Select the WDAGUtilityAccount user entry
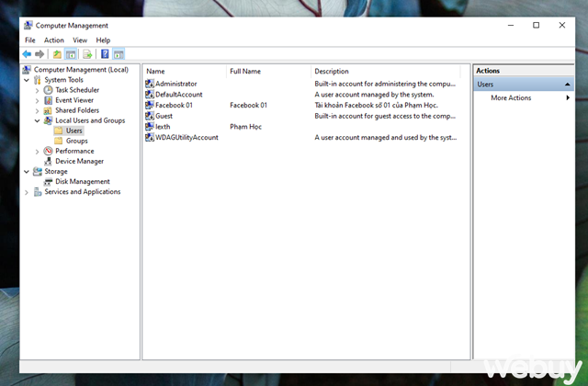Viewport: 588px width, 386px height. [186, 137]
